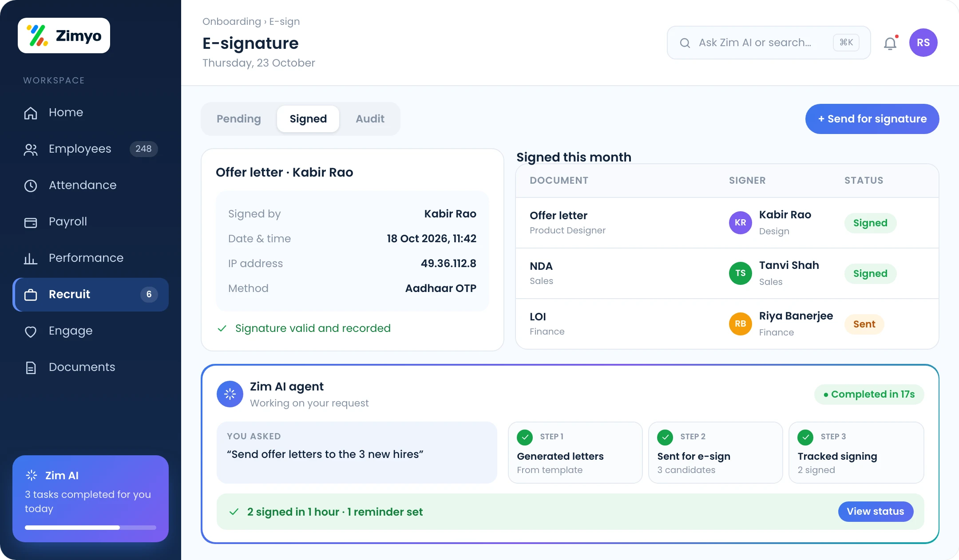This screenshot has width=959, height=560.
Task: Click the Completed in 17s badge
Action: click(x=869, y=394)
